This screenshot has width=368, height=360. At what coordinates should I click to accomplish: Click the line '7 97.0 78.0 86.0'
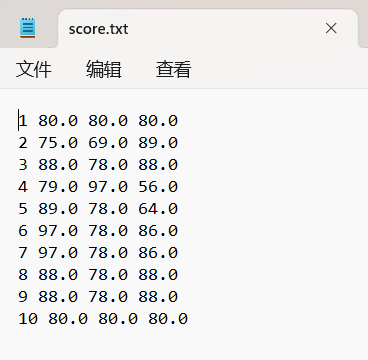[98, 253]
